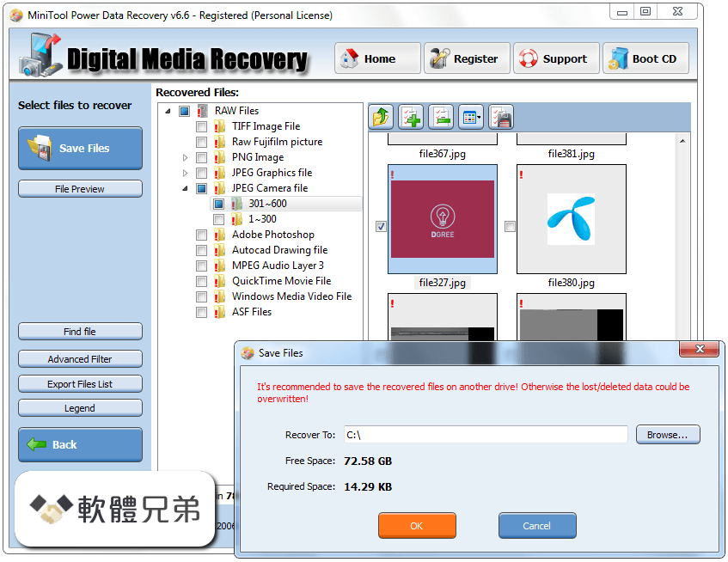Open Home from the header bar
Image resolution: width=728 pixels, height=562 pixels.
[x=377, y=58]
